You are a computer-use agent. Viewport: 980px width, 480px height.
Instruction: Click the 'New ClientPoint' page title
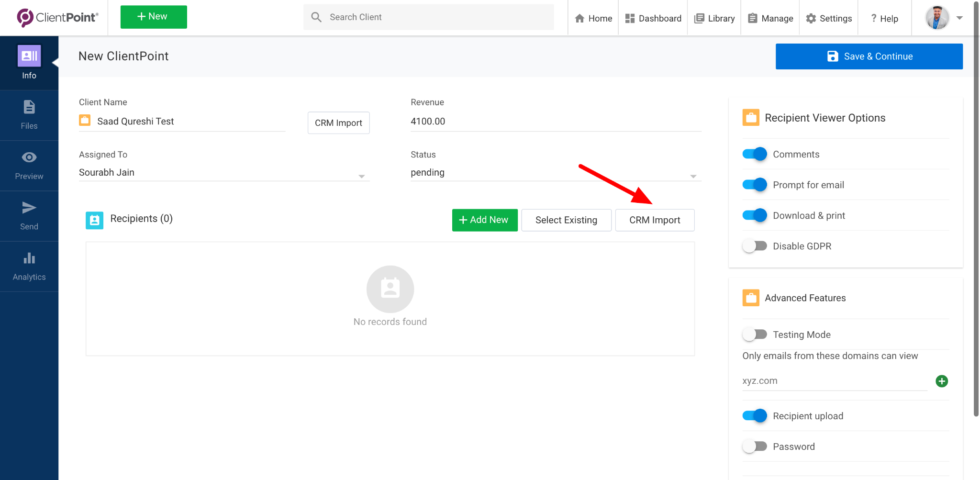click(123, 56)
